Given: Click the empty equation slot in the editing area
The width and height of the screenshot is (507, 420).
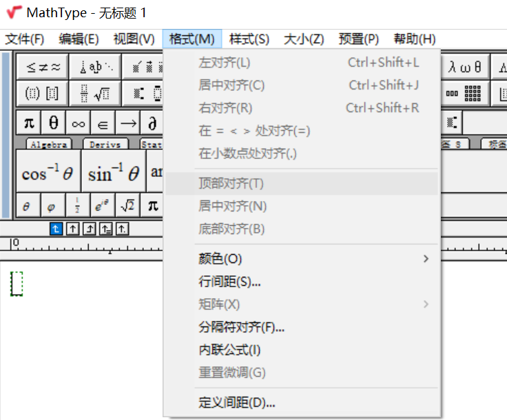Looking at the screenshot, I should click(17, 284).
